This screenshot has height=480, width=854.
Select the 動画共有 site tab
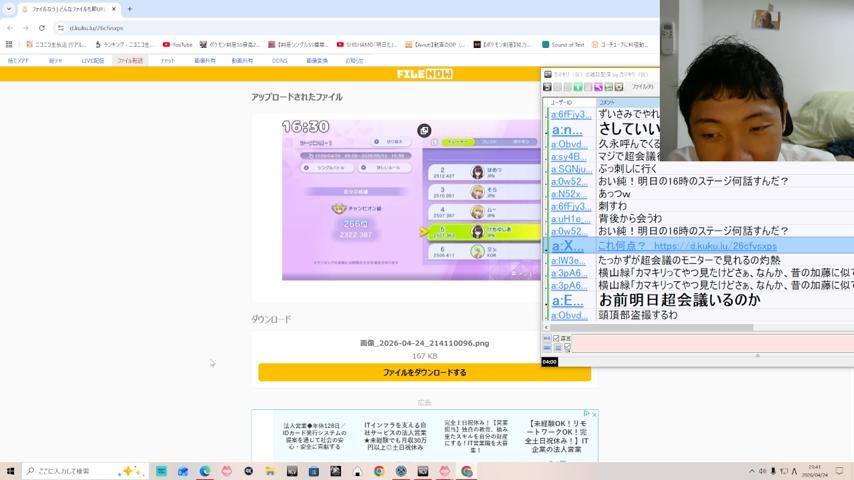(242, 60)
